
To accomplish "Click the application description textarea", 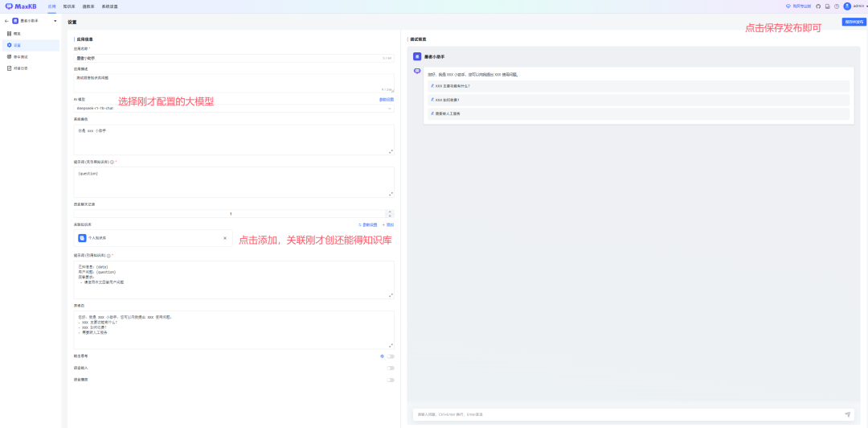I will 234,83.
